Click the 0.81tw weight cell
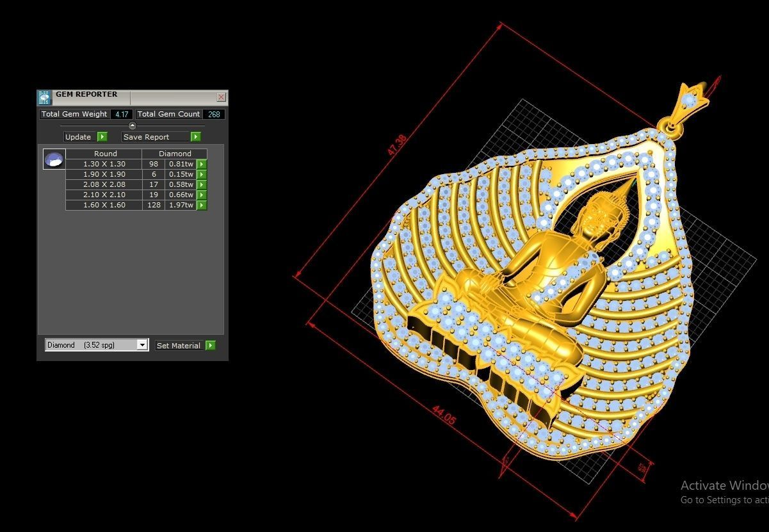 [x=181, y=164]
